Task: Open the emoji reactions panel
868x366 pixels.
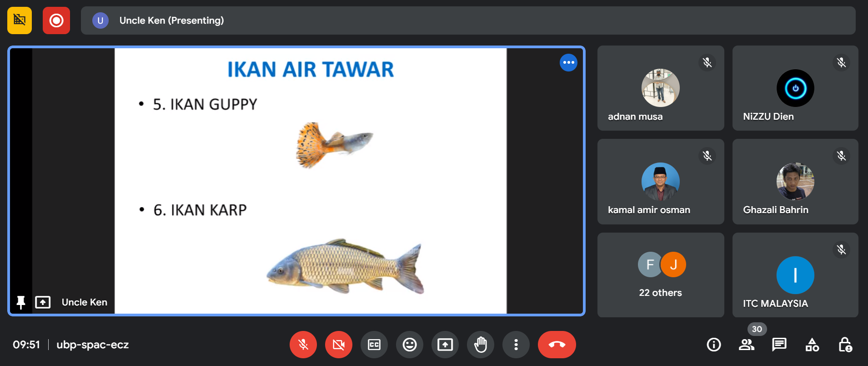Action: pos(410,345)
